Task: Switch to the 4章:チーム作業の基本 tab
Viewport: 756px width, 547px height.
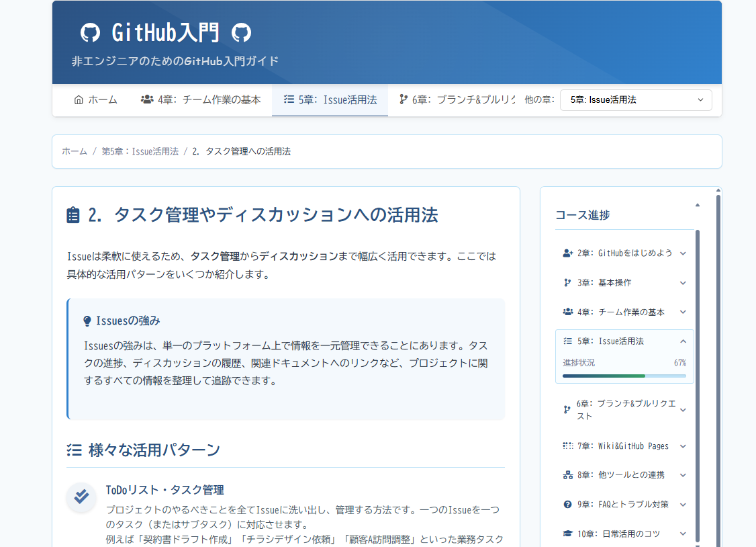Action: (201, 100)
